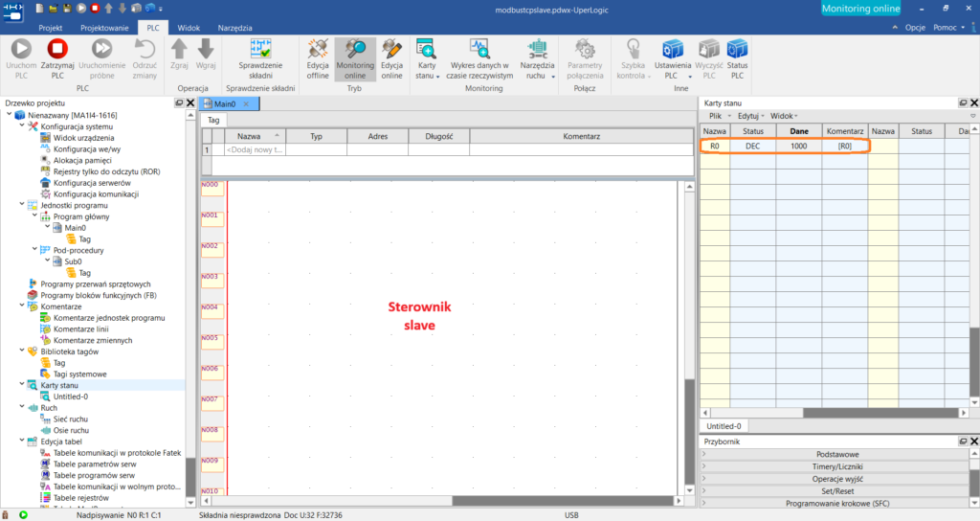Viewport: 980px width, 521px height.
Task: Collapse the Biblioteka tagów tree node
Action: click(22, 351)
